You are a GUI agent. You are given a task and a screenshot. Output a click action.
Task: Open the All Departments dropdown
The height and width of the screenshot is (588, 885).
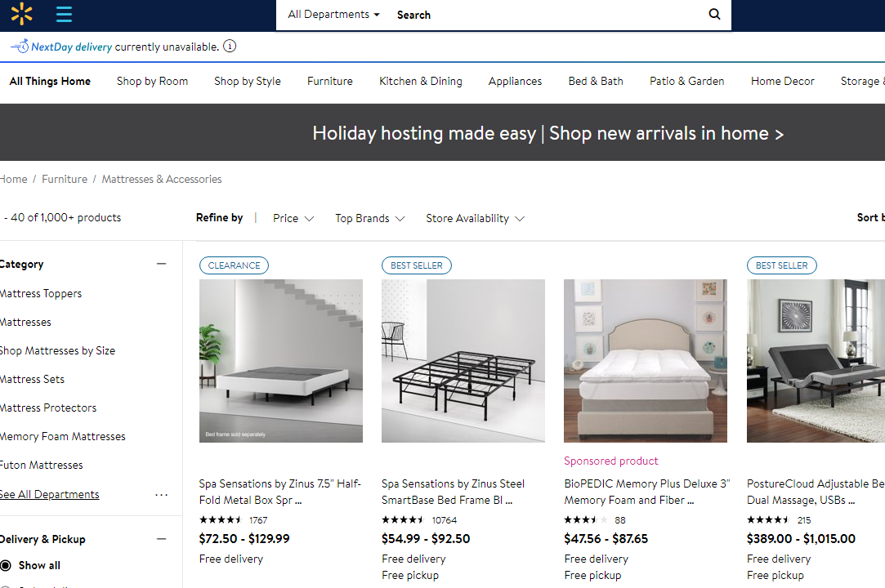tap(333, 15)
